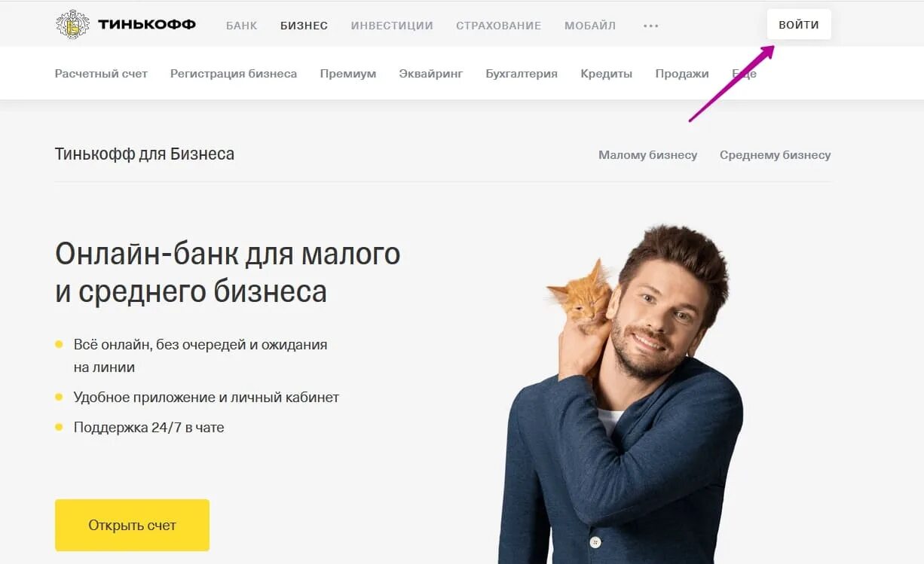Viewport: 924px width, 564px height.
Task: Click the ТИНЬКОФФ wordmark
Action: 147,25
